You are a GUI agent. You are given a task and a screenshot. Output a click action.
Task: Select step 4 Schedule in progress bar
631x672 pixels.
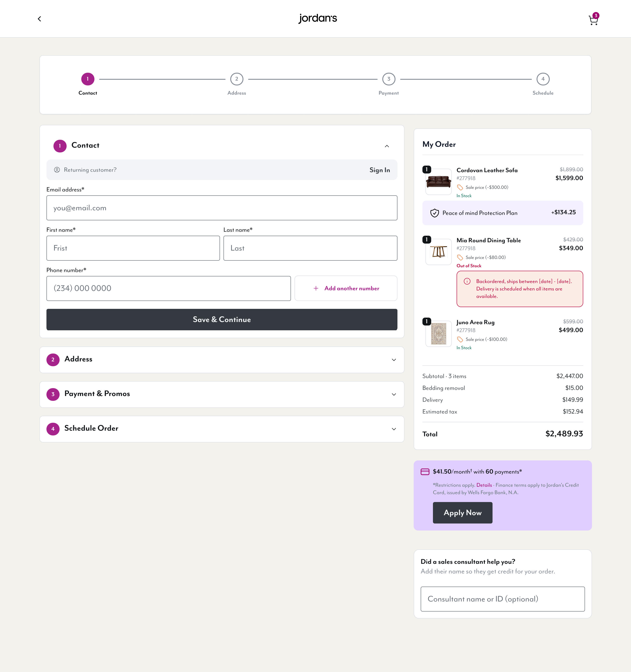point(543,79)
